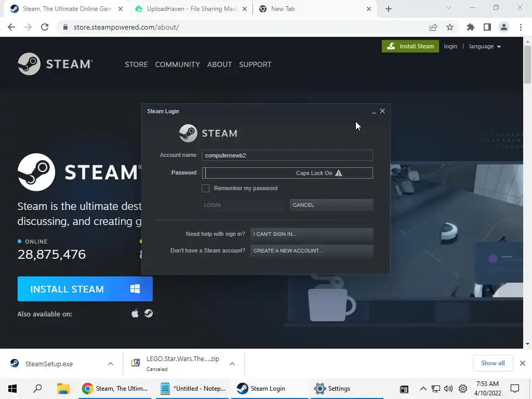Switch to Steam Login taskbar item
Image resolution: width=532 pixels, height=399 pixels.
(270, 389)
